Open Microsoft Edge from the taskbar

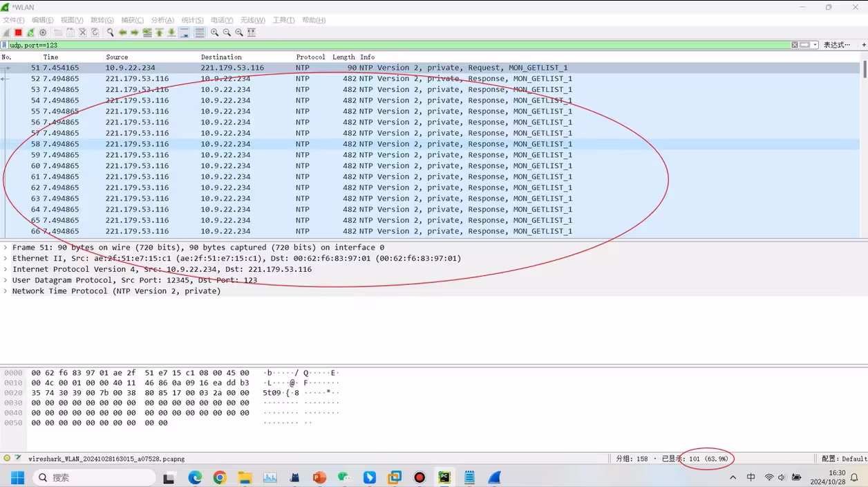195,477
